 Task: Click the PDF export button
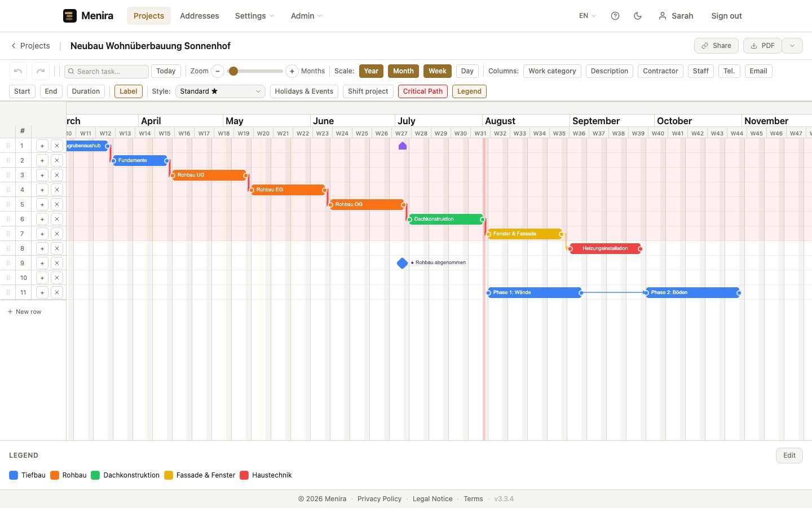pos(762,46)
